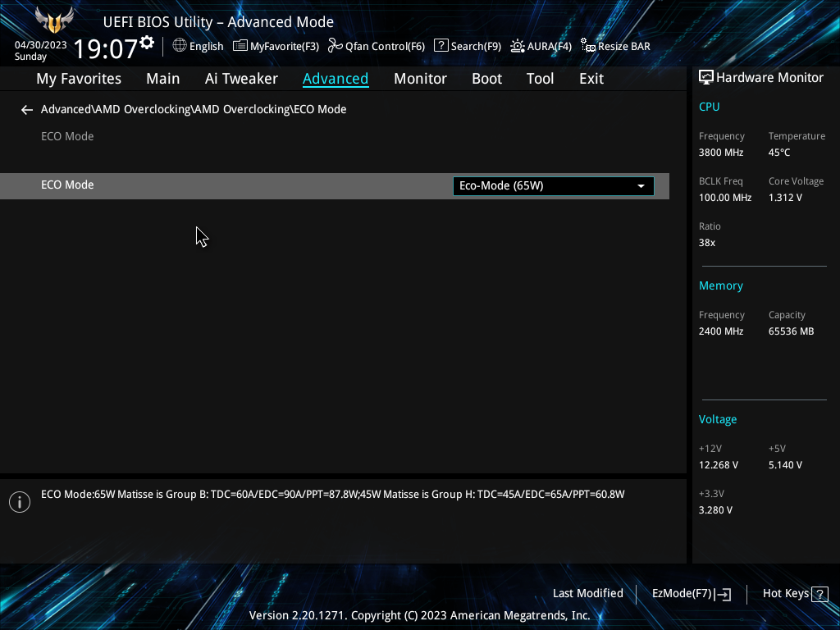Image resolution: width=840 pixels, height=630 pixels.
Task: Click the Voltage section heading
Action: click(717, 419)
